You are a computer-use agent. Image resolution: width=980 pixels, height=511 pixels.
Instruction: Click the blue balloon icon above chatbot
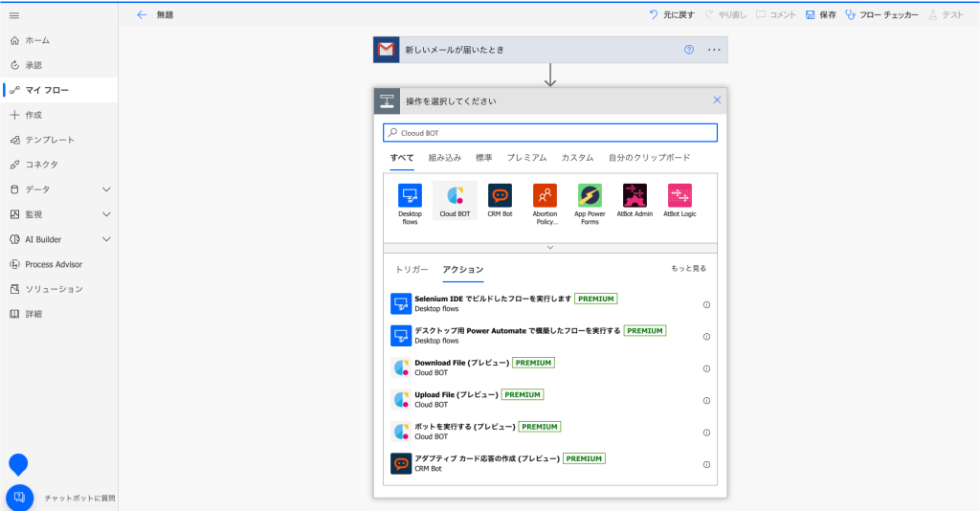point(18,465)
